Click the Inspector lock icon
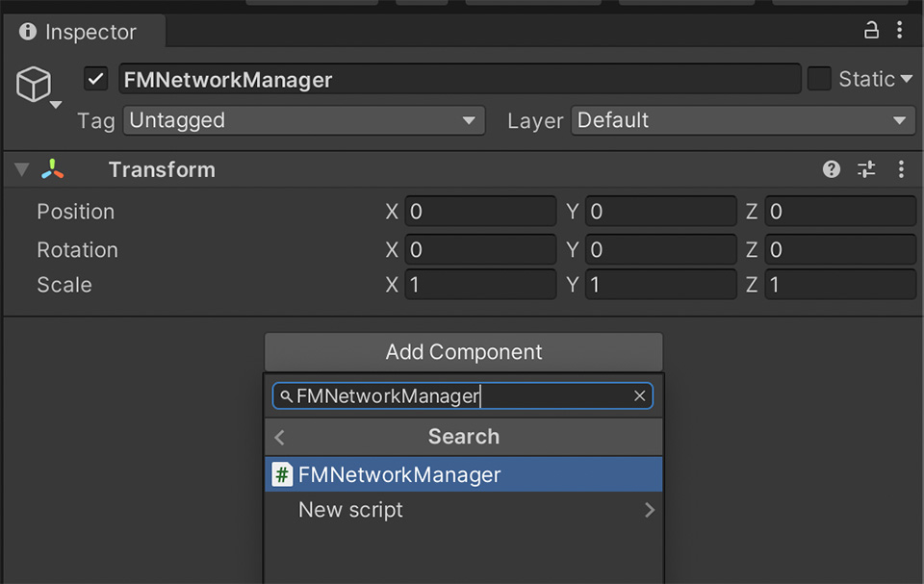Image resolution: width=924 pixels, height=584 pixels. [x=871, y=31]
